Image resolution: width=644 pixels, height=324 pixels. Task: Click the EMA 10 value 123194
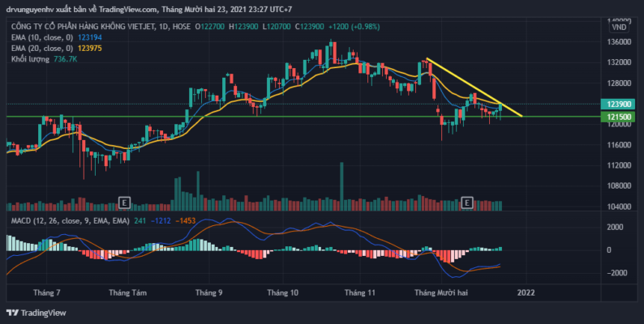coord(89,37)
